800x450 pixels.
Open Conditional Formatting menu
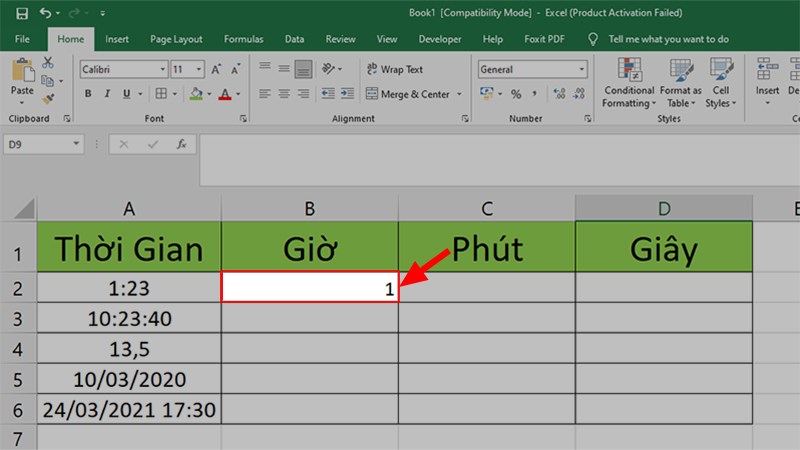coord(629,83)
